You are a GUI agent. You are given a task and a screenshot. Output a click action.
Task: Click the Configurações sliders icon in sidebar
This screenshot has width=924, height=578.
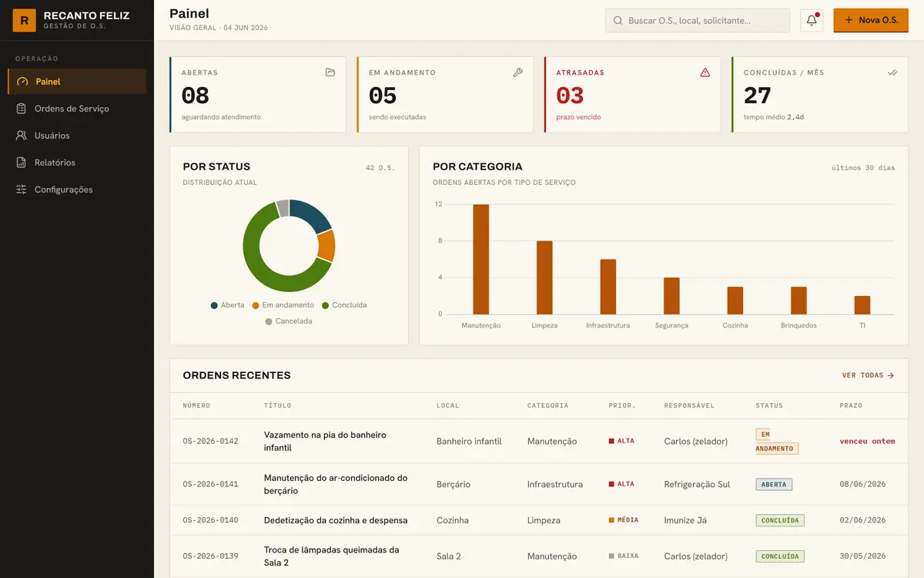[x=22, y=190]
